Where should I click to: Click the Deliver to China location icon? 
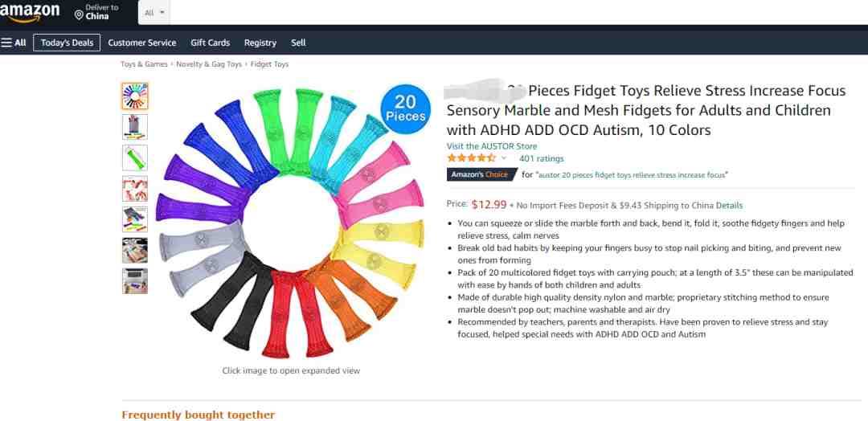pyautogui.click(x=79, y=15)
